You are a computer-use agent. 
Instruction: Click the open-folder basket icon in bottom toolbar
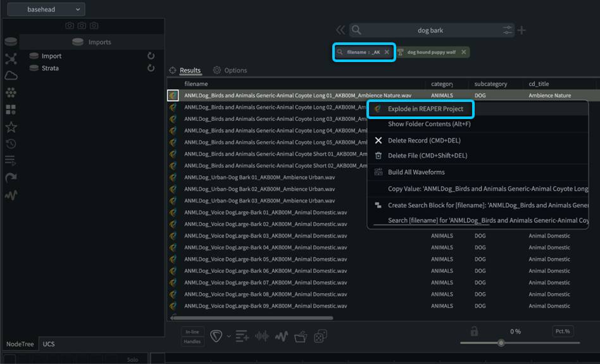301,336
